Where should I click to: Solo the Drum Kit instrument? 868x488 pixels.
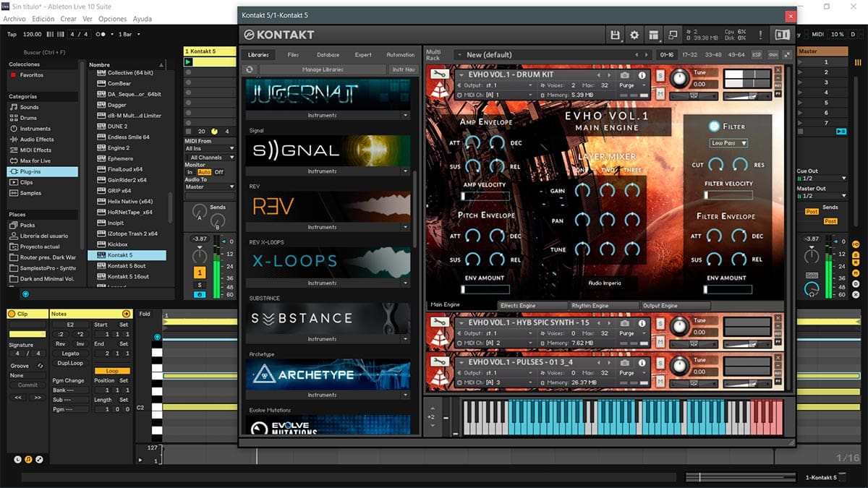click(660, 76)
